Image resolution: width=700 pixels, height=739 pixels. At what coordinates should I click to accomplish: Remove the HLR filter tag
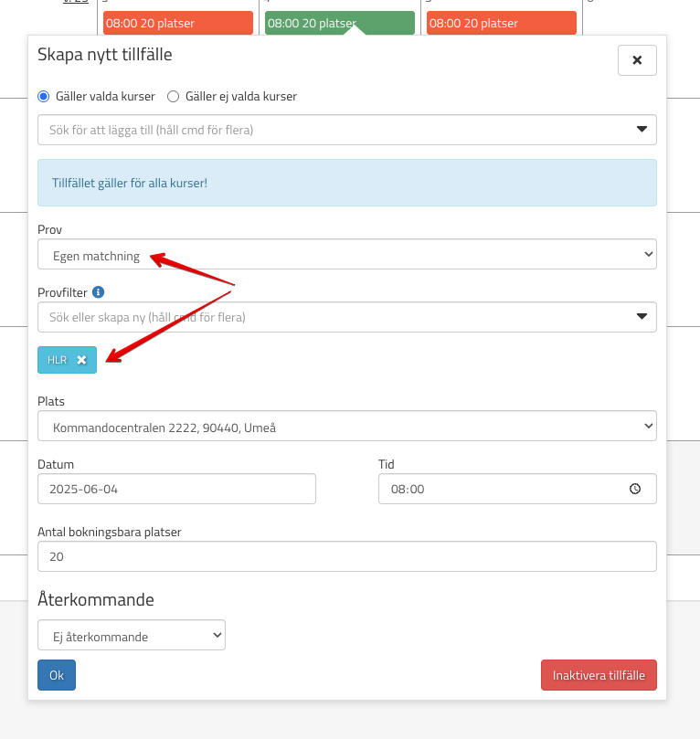[x=81, y=360]
